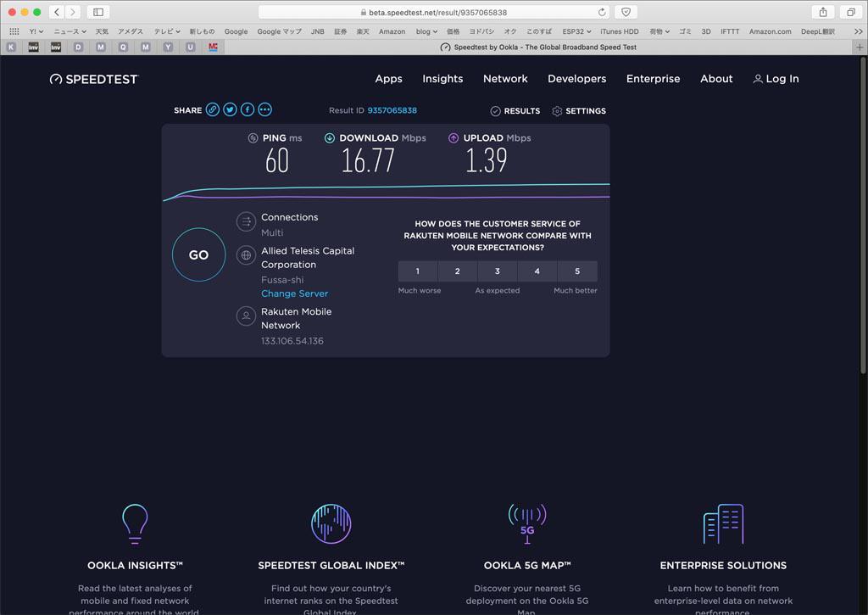Image resolution: width=868 pixels, height=615 pixels.
Task: Open the iTunes HDD bookmark
Action: click(x=620, y=31)
